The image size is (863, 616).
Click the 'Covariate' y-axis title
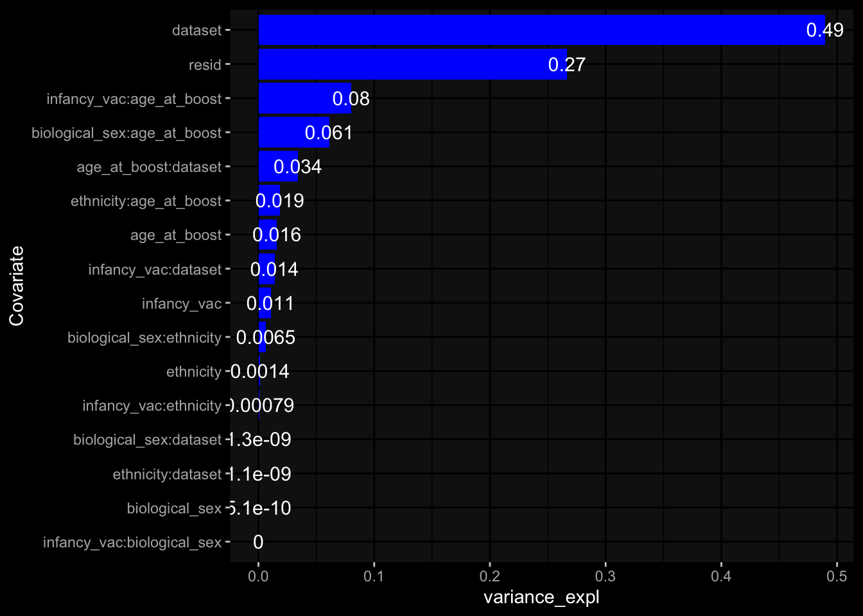coord(17,286)
